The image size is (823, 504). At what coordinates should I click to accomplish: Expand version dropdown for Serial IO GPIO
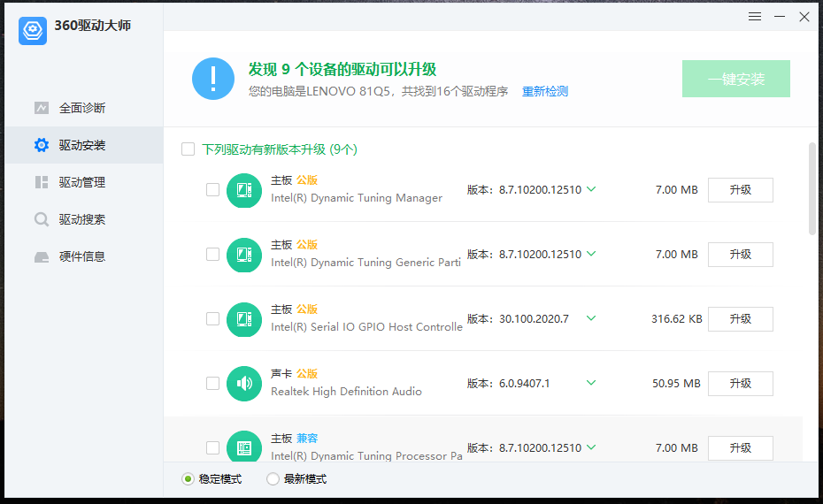[x=591, y=318]
